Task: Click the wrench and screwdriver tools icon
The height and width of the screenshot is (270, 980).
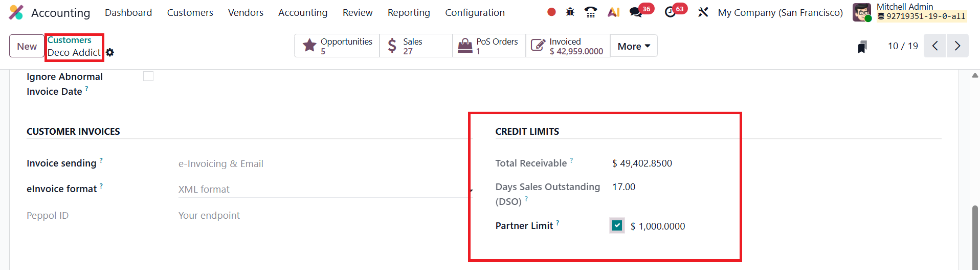Action: coord(703,12)
